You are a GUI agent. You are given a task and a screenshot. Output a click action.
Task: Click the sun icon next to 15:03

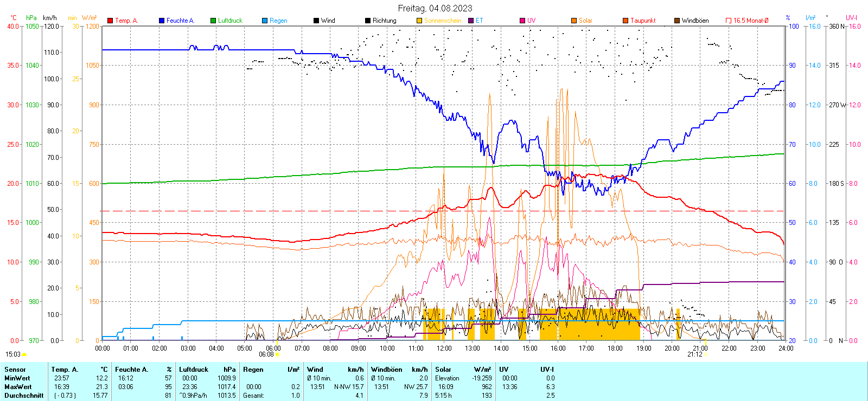pyautogui.click(x=24, y=354)
